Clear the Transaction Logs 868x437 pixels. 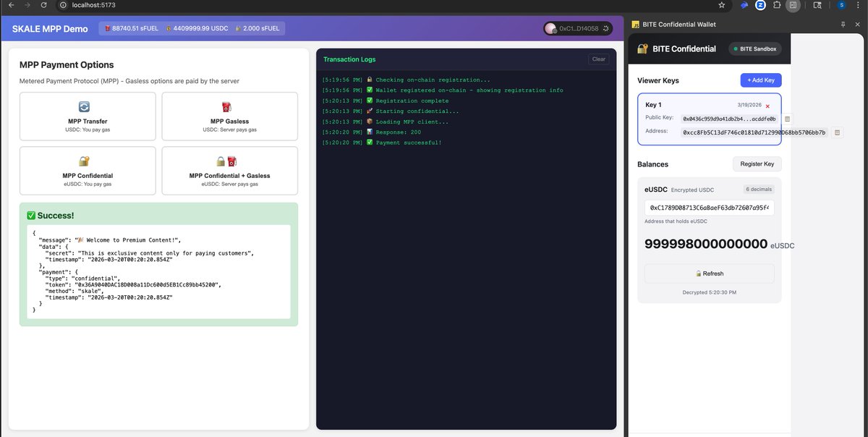[x=598, y=59]
